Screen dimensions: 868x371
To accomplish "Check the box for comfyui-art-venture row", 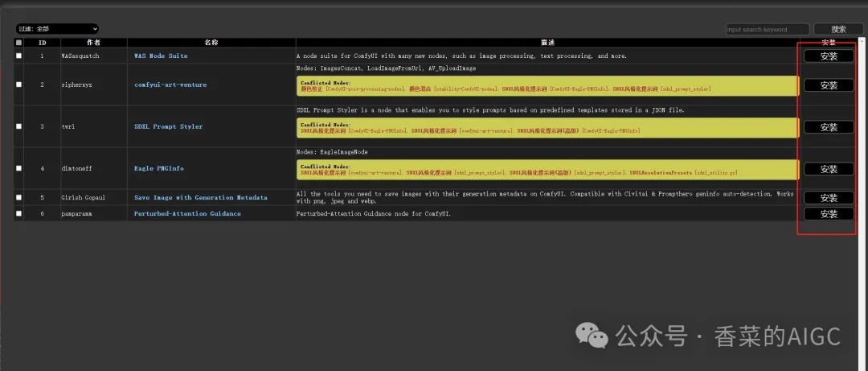I will 18,85.
